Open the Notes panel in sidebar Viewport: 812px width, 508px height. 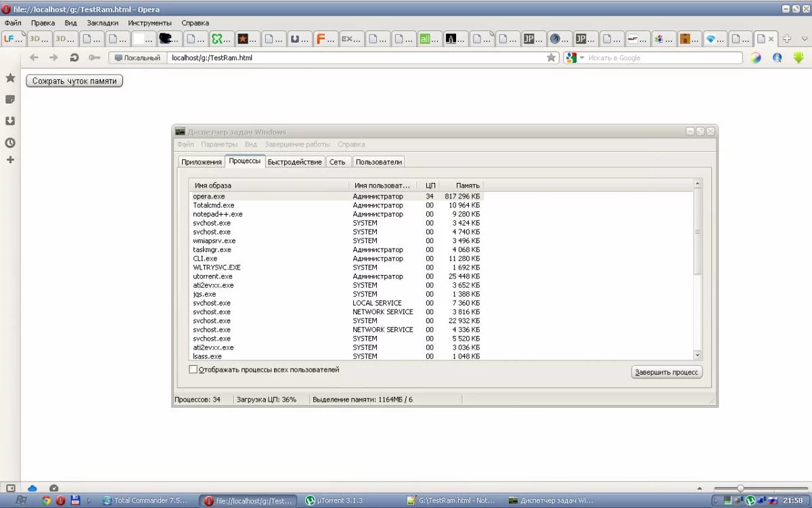pyautogui.click(x=10, y=100)
